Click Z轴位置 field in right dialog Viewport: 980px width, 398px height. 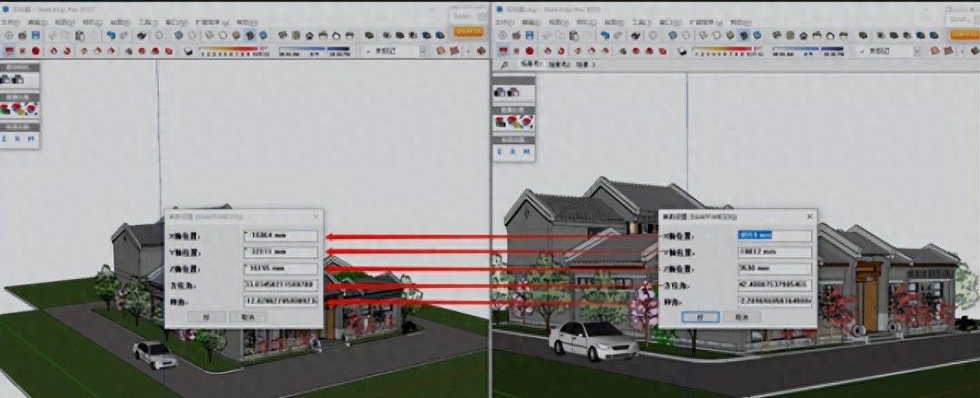tap(775, 268)
